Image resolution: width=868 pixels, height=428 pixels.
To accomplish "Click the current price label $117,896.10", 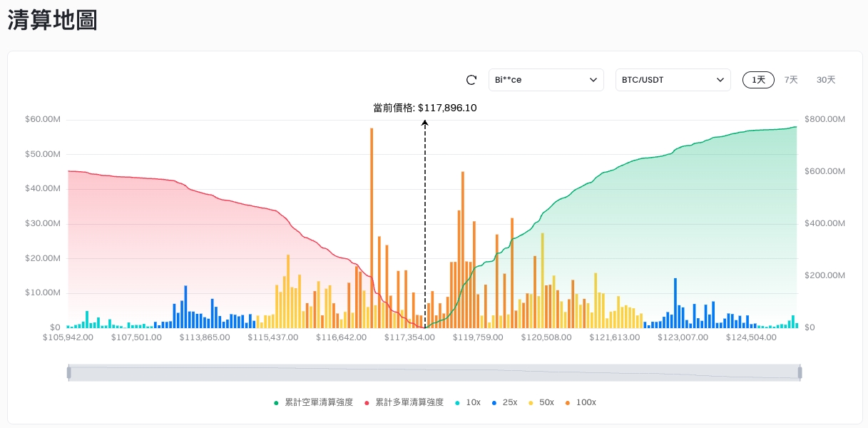I will pyautogui.click(x=425, y=108).
